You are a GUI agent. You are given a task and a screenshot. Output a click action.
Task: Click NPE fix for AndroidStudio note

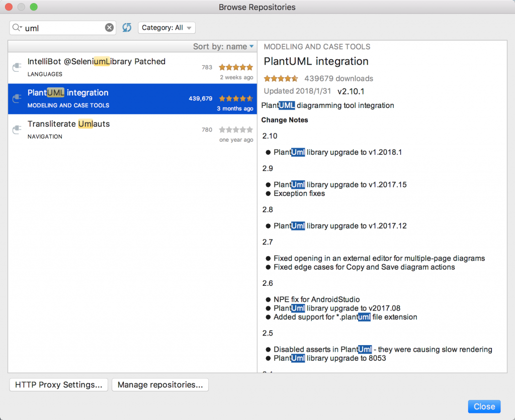coord(317,299)
